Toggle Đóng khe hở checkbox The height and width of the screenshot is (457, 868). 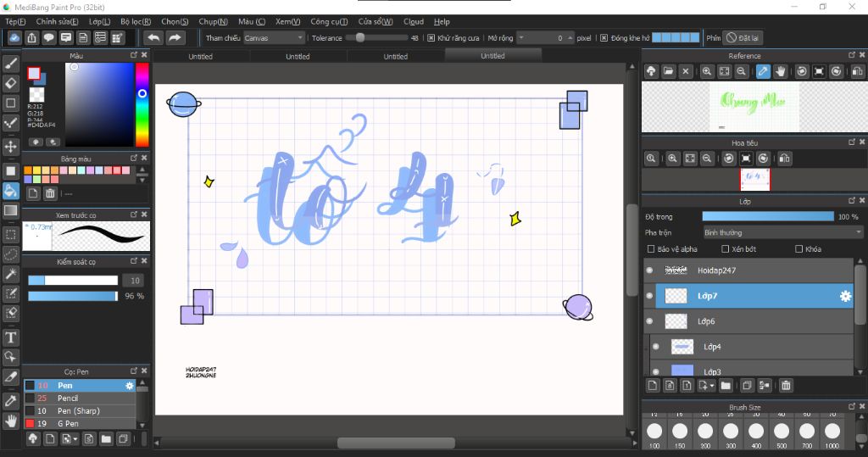coord(604,38)
